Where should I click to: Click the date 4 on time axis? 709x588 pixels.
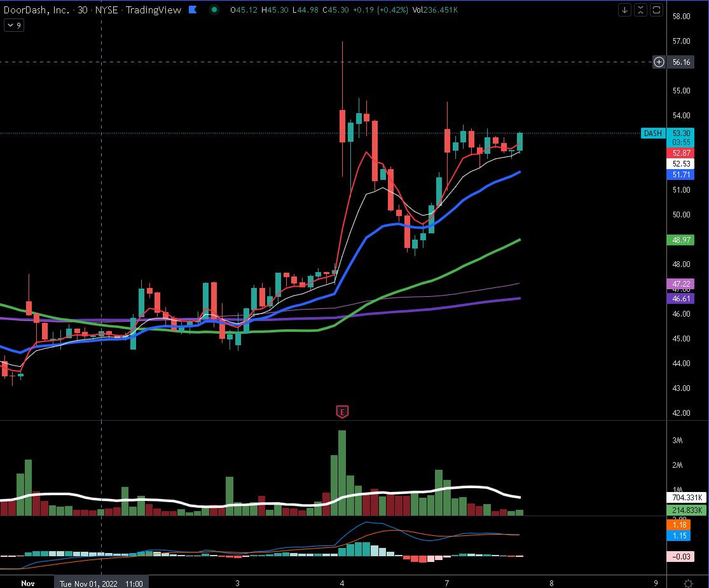coord(342,584)
